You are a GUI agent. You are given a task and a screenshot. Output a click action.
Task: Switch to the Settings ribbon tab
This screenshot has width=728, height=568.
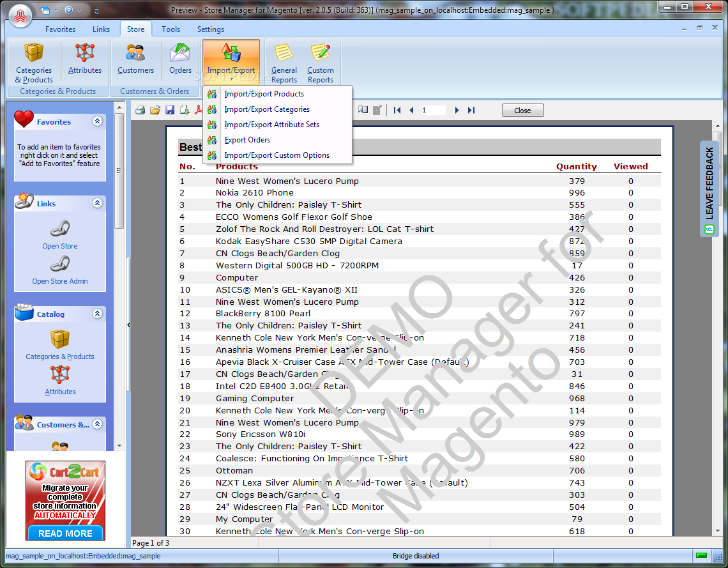click(x=210, y=29)
